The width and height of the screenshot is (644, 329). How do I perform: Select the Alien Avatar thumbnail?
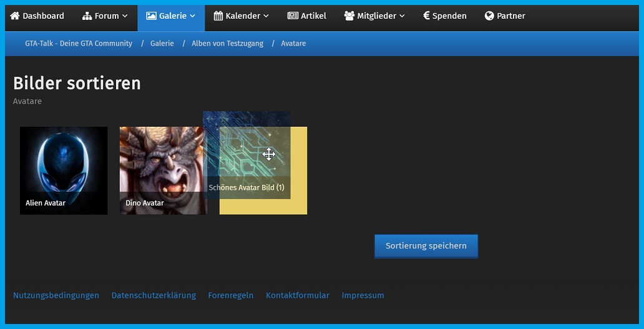64,170
